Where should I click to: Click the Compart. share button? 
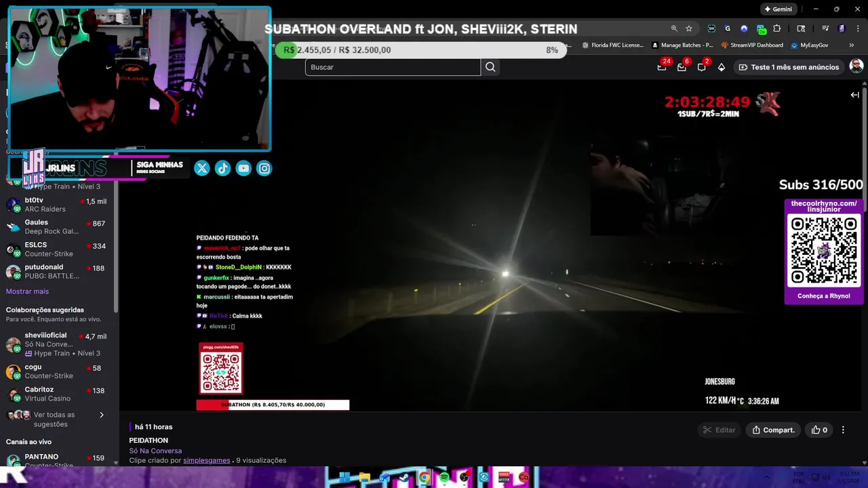click(x=772, y=430)
